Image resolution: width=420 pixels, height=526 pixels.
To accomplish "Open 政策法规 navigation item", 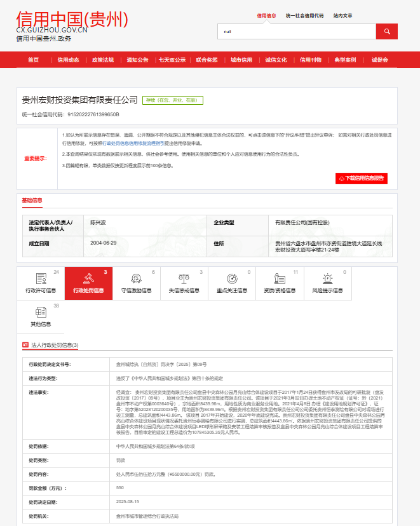I will [x=103, y=60].
